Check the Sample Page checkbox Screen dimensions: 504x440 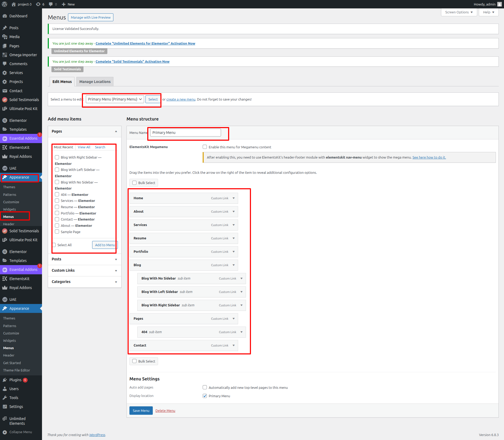tap(57, 232)
